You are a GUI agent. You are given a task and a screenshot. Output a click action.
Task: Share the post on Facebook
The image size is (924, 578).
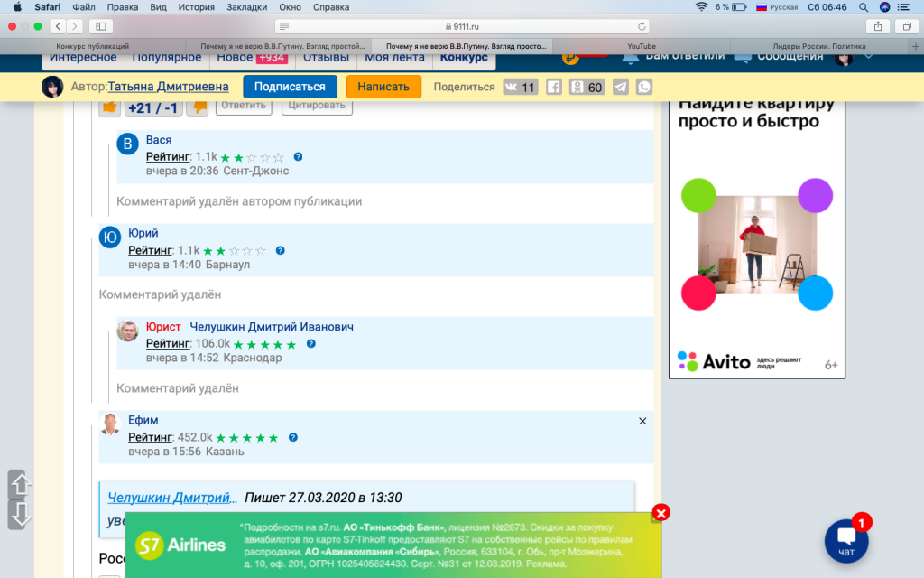(554, 87)
